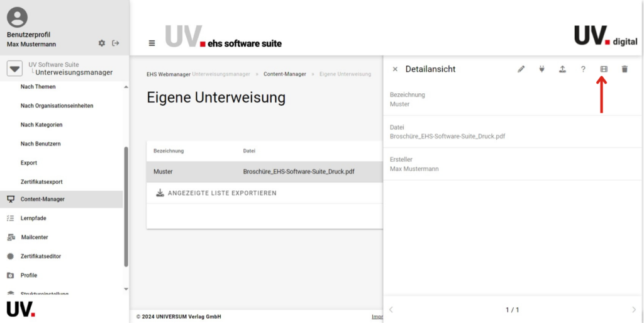Click the film strip icon under red arrow
The width and height of the screenshot is (644, 323).
click(604, 69)
